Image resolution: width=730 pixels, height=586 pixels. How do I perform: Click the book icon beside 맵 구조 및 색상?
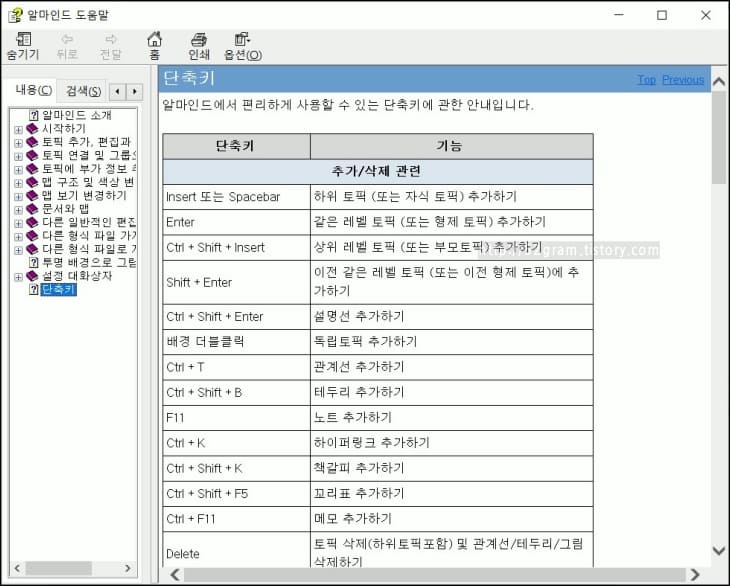point(32,182)
